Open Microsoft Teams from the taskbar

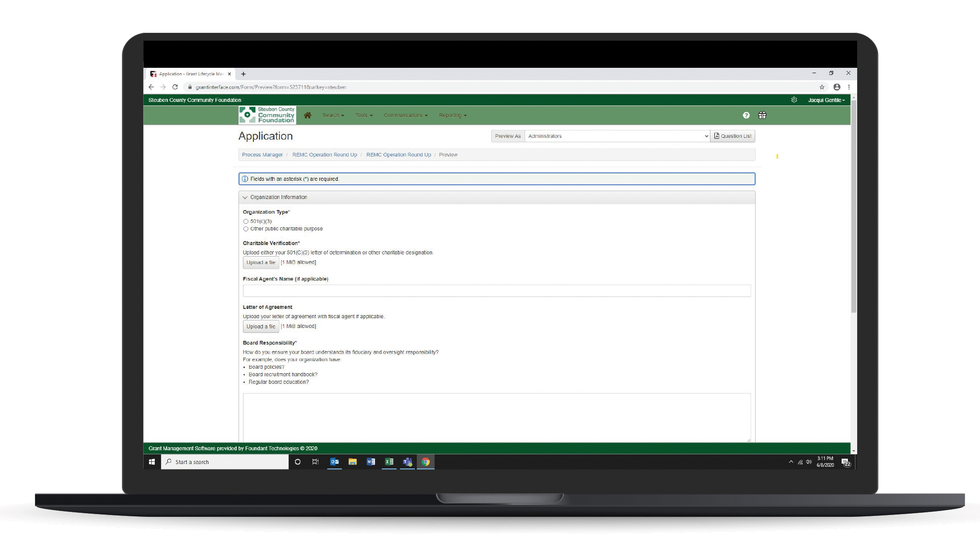(407, 462)
